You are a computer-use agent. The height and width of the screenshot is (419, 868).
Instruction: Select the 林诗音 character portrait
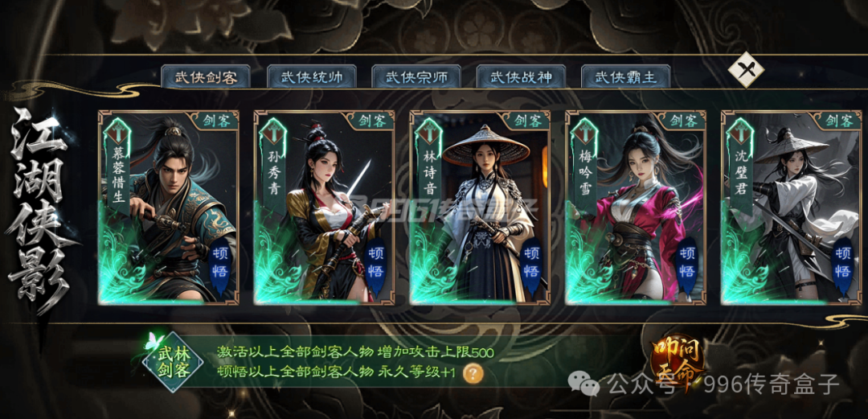[x=480, y=207]
